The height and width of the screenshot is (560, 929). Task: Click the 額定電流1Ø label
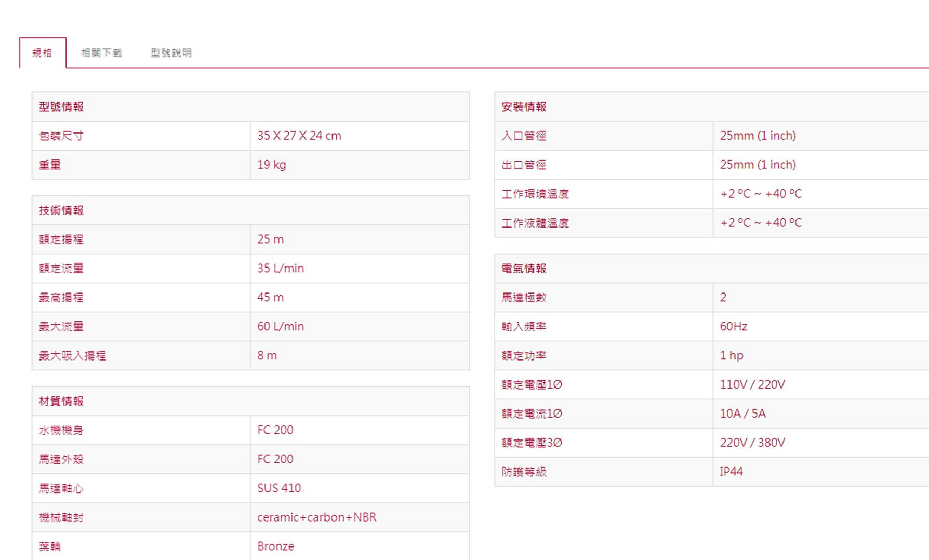[532, 414]
